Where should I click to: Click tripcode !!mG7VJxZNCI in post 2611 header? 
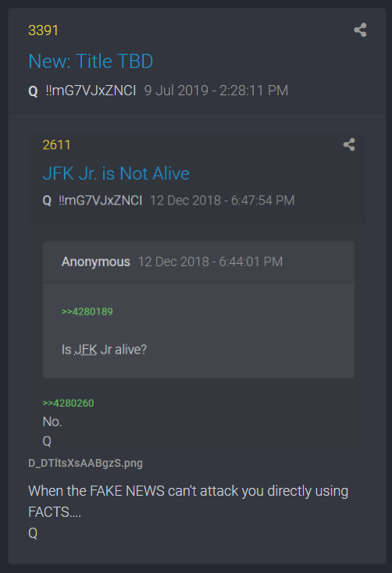101,201
